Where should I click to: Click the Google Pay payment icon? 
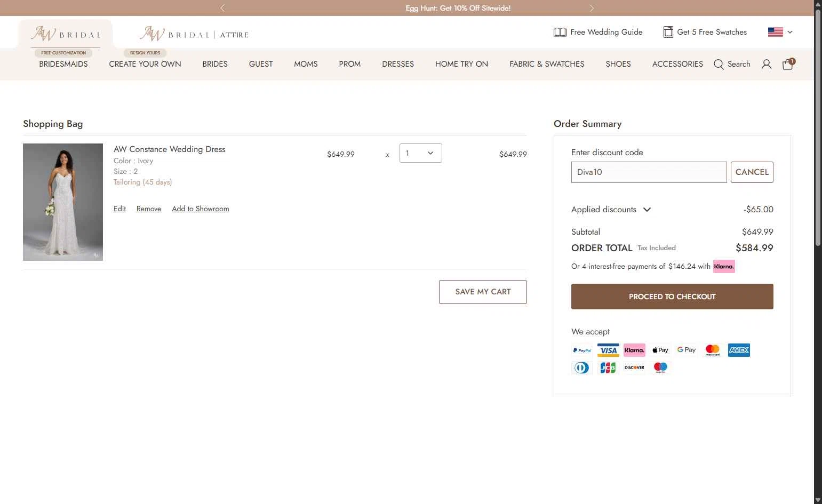687,350
